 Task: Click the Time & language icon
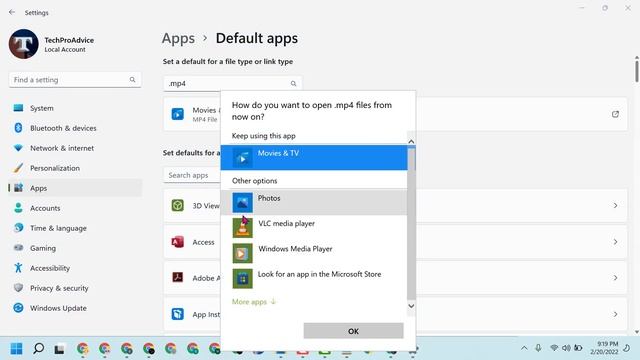pos(18,228)
